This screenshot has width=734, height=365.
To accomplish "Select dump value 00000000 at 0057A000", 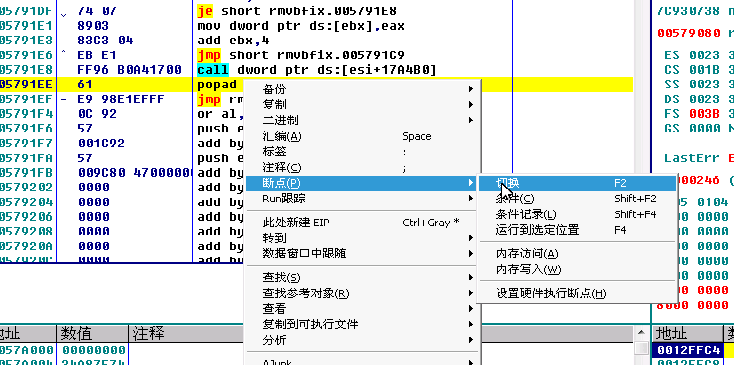I will [x=94, y=350].
